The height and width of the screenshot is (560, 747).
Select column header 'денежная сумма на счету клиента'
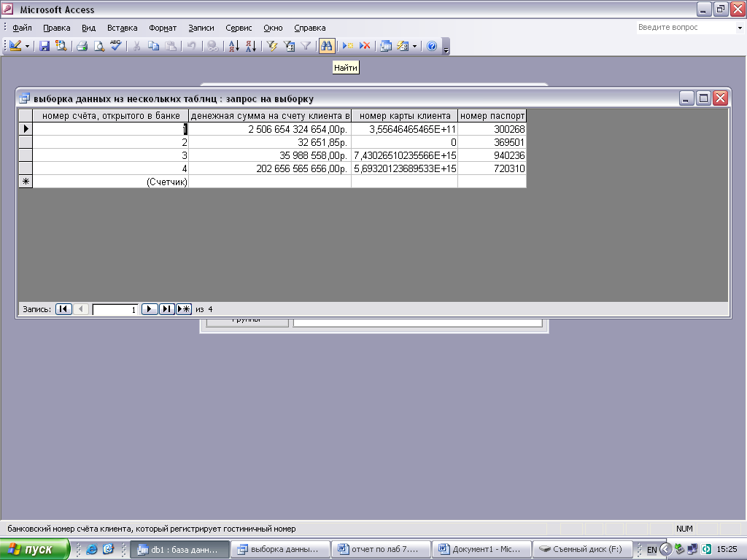270,116
